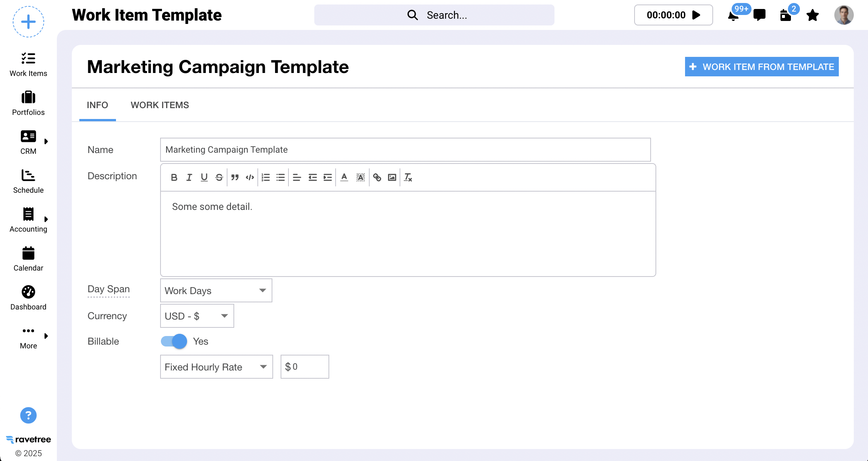Open the Day Span Work Days dropdown
This screenshot has height=461, width=868.
216,290
